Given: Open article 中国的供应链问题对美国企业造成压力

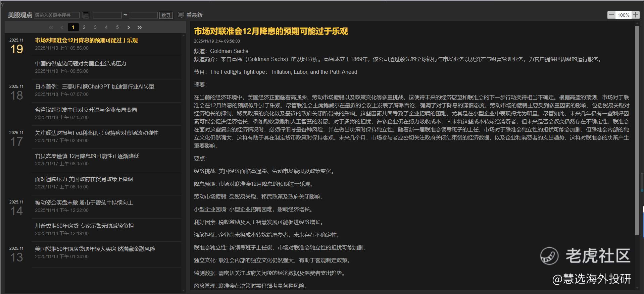Looking at the screenshot, I should click(x=81, y=63).
